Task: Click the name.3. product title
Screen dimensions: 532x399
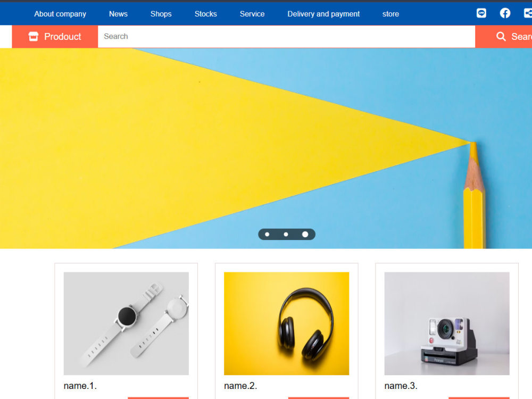Action: click(401, 386)
